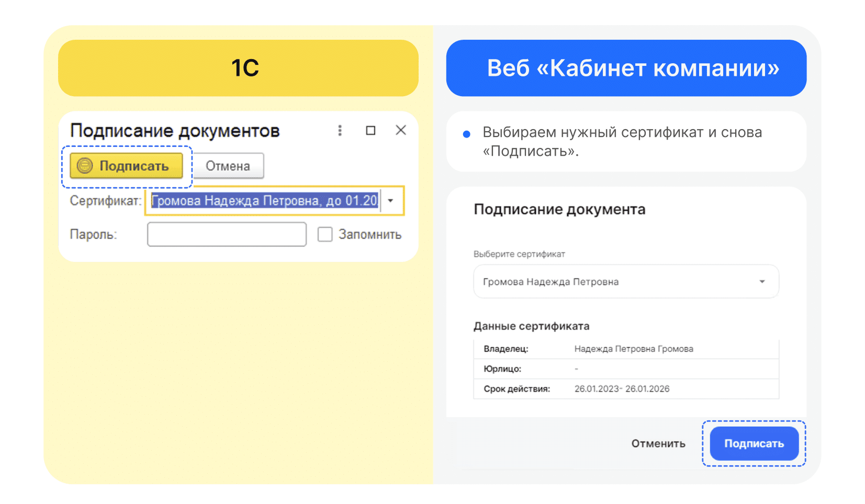Click the Подписание документов title bar
The height and width of the screenshot is (504, 865).
click(175, 131)
